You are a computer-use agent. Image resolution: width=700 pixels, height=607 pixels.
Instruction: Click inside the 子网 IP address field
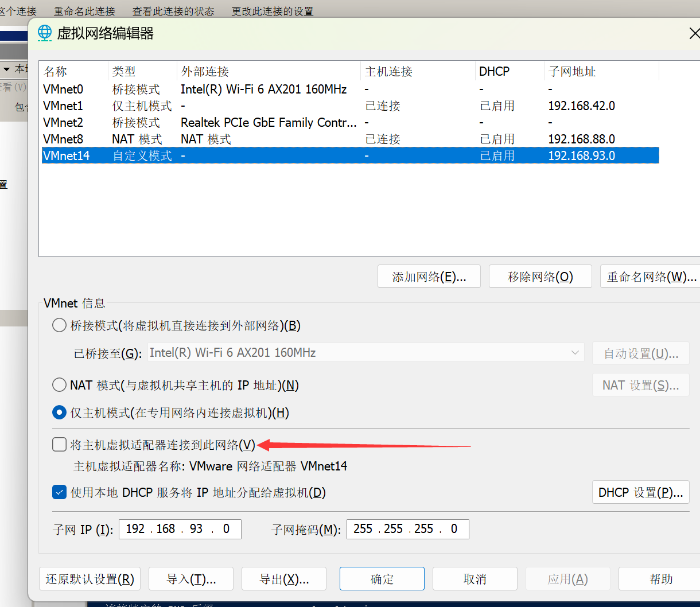click(180, 529)
